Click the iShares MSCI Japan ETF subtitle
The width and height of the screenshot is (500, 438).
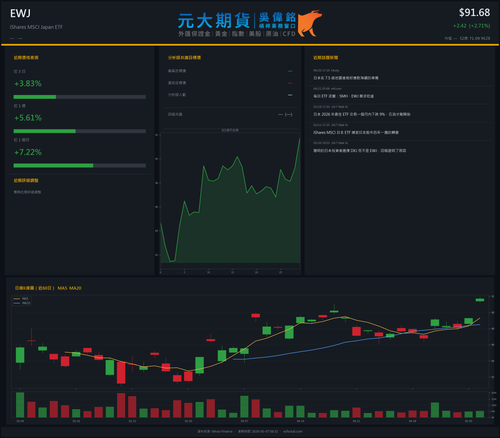tap(36, 27)
